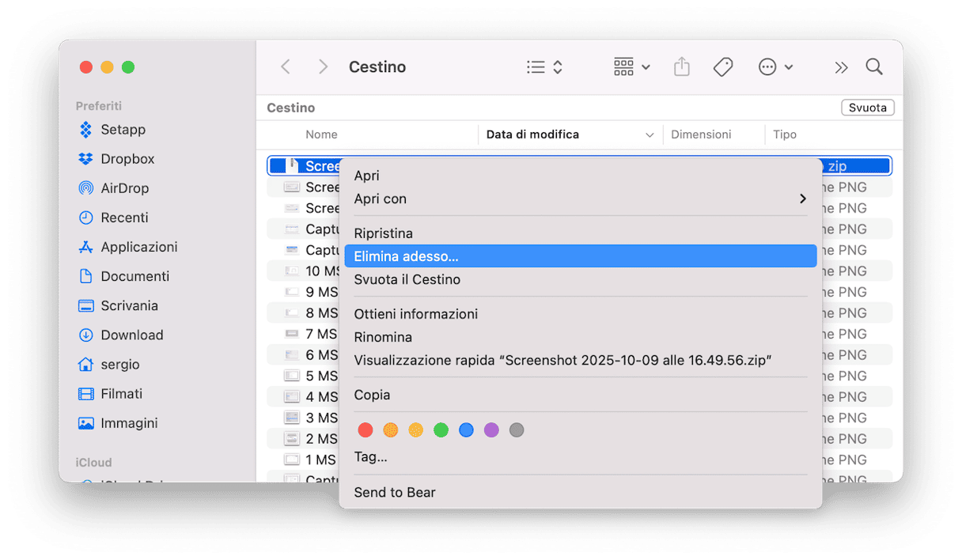Screen dimensions: 962x560
Task: Click the Share icon in toolbar
Action: point(681,67)
